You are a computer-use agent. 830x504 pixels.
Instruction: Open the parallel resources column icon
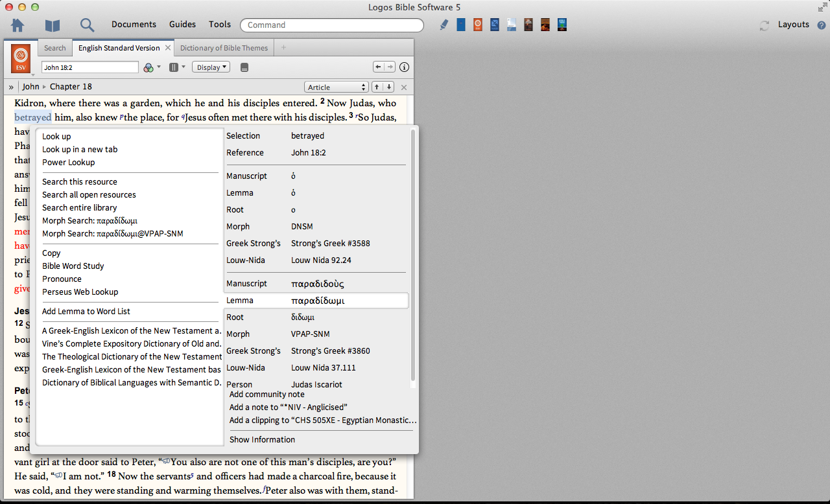coord(173,67)
